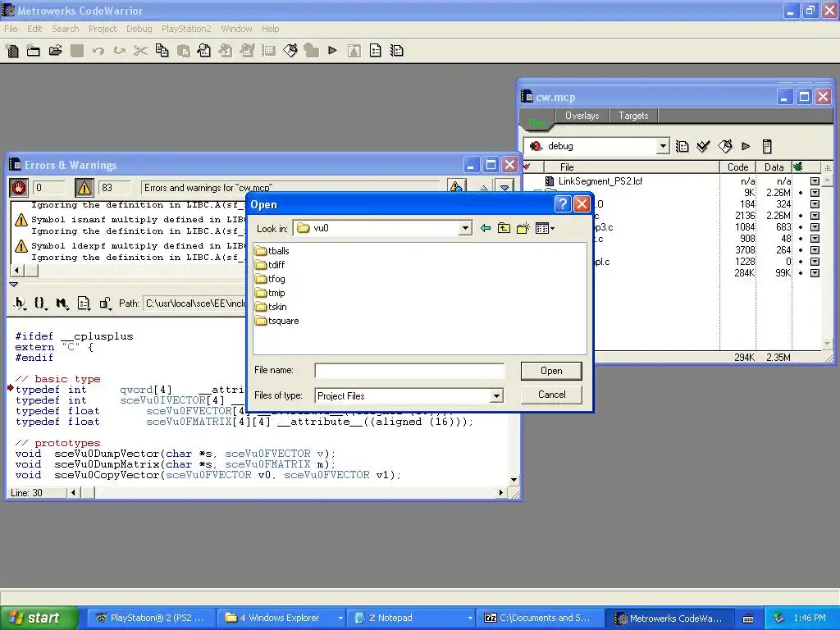Viewport: 840px width, 630px height.
Task: Select the tfog folder
Action: (270, 279)
